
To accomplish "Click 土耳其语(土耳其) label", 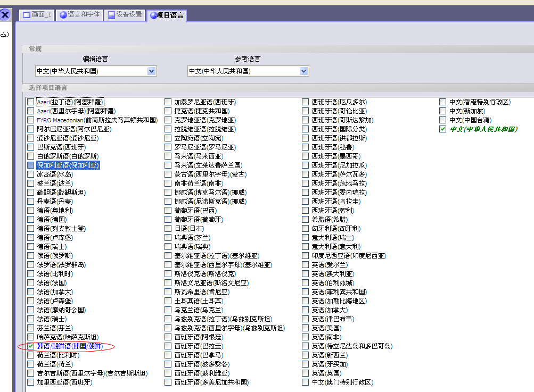I will pos(199,301).
